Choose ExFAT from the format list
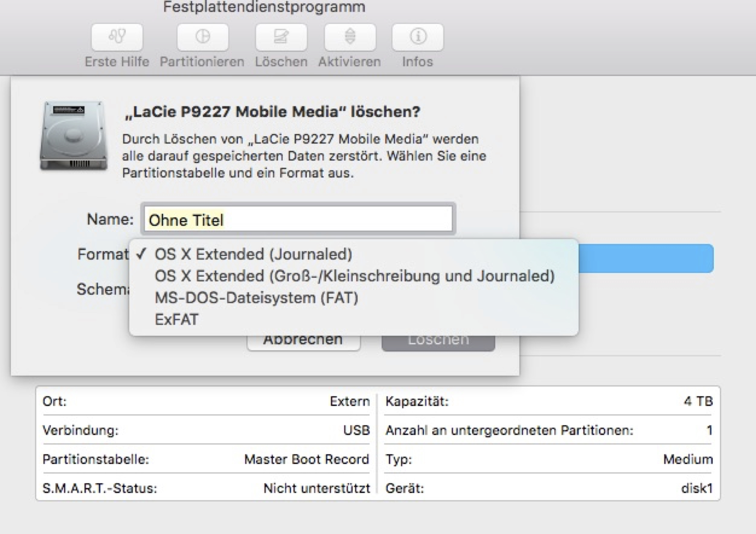Viewport: 756px width, 534px height. pos(354,320)
